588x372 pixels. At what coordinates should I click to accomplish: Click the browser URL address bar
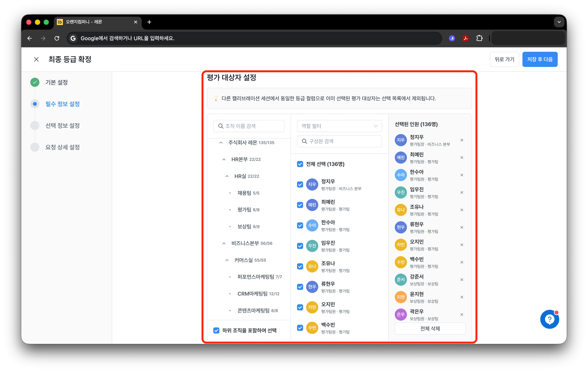point(254,38)
